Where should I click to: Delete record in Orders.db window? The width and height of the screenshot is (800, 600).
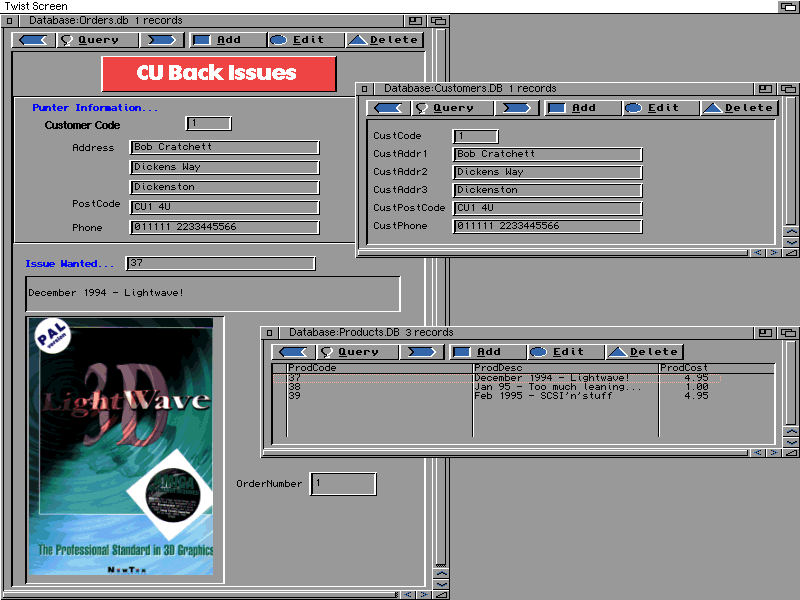384,40
